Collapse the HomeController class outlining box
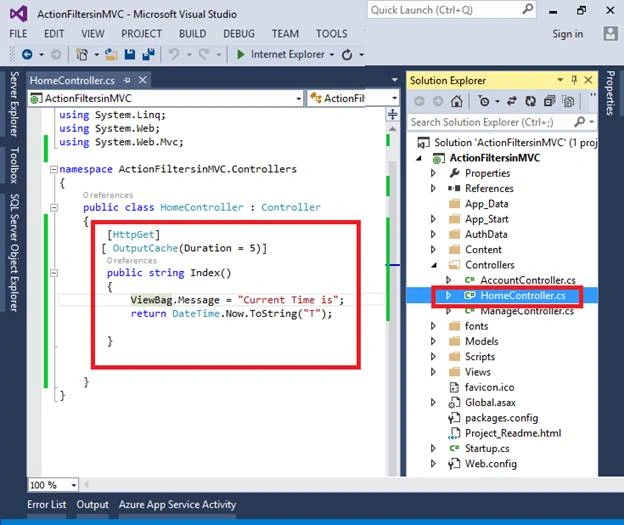624x525 pixels. tap(54, 207)
